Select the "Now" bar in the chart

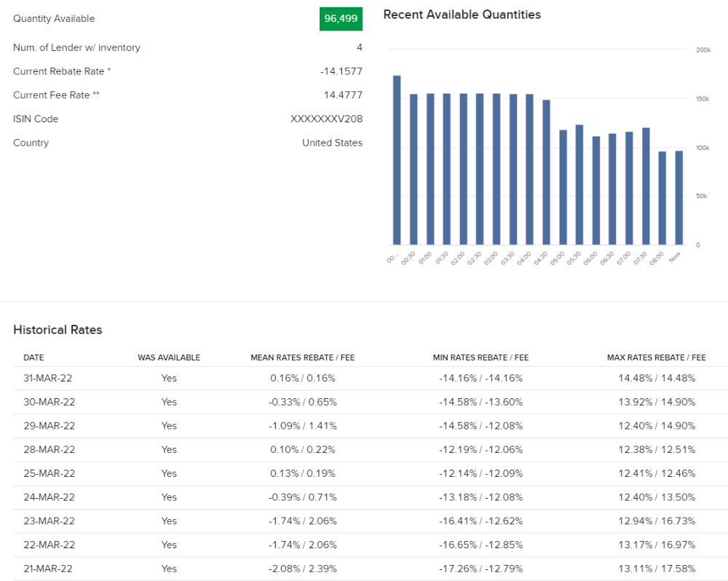(x=678, y=197)
